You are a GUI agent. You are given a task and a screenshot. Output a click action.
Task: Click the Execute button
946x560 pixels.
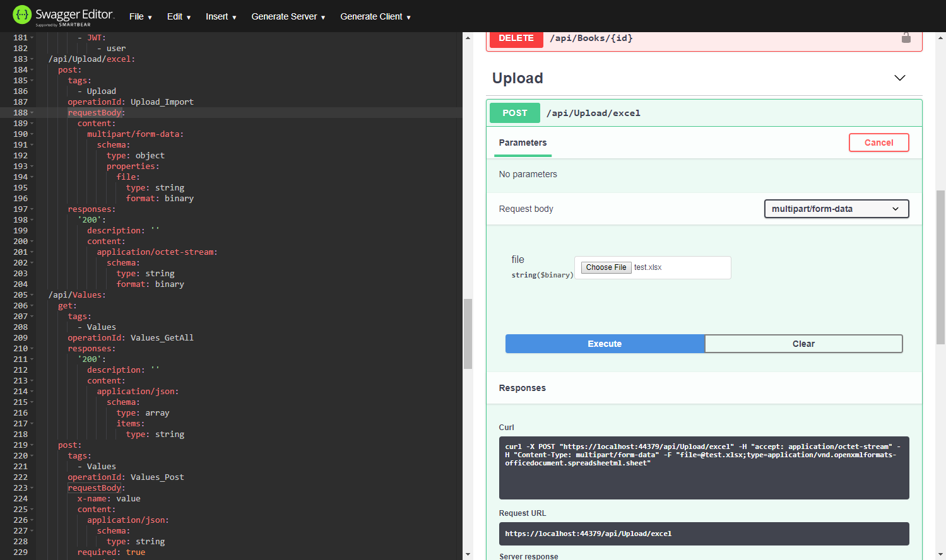(x=605, y=344)
